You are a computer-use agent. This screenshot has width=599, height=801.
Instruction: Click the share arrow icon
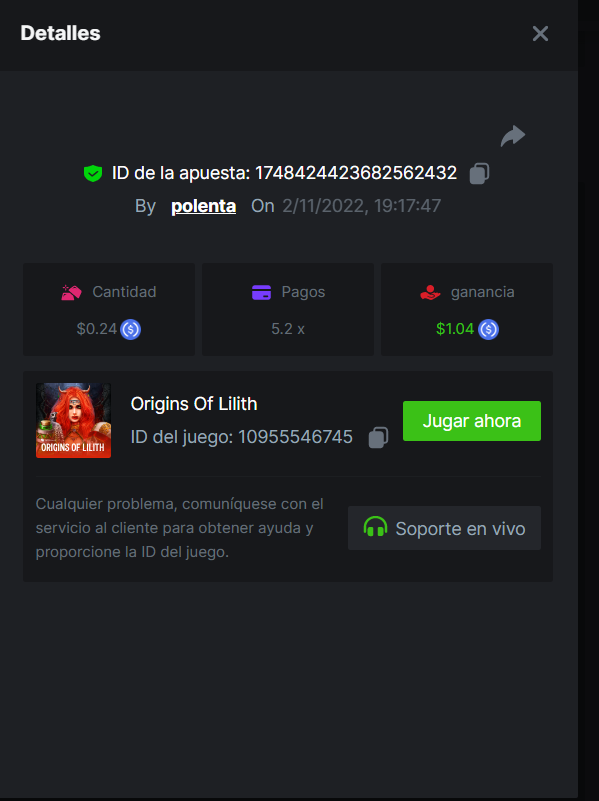coord(513,136)
